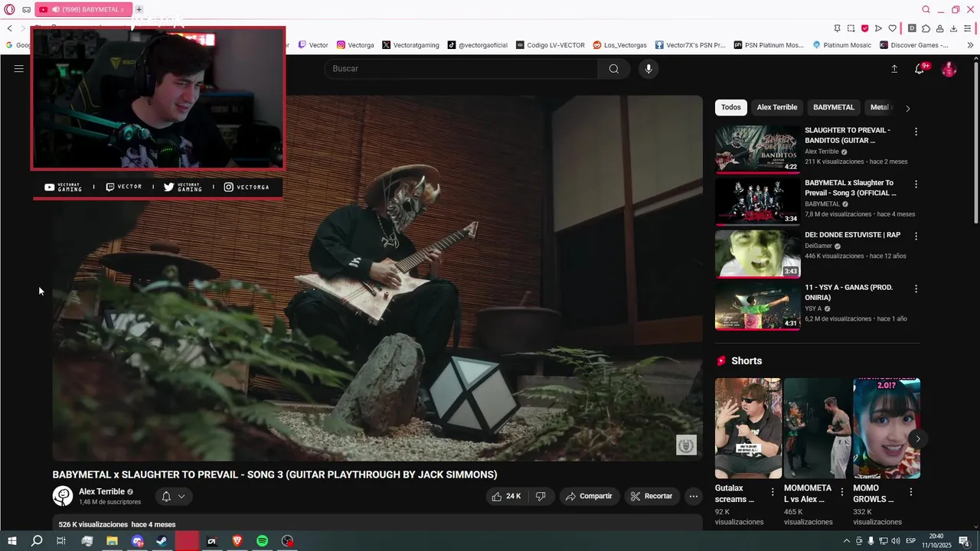Open the notifications bell in header

point(920,69)
